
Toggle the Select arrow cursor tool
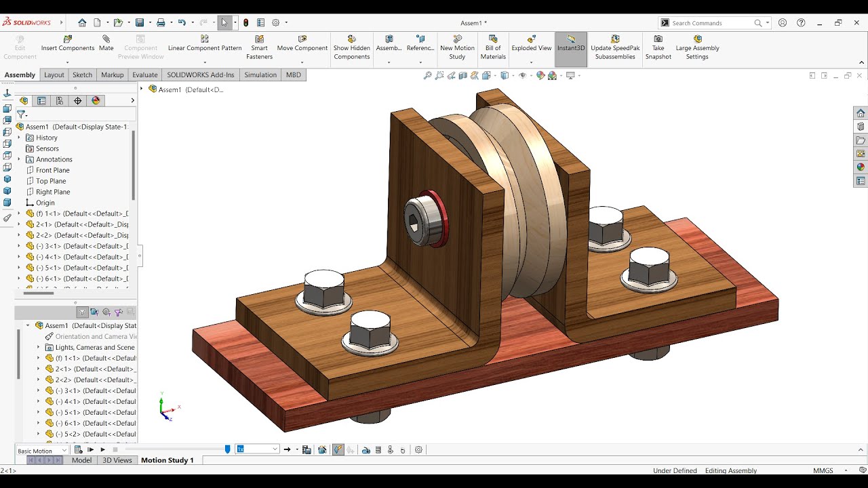224,22
